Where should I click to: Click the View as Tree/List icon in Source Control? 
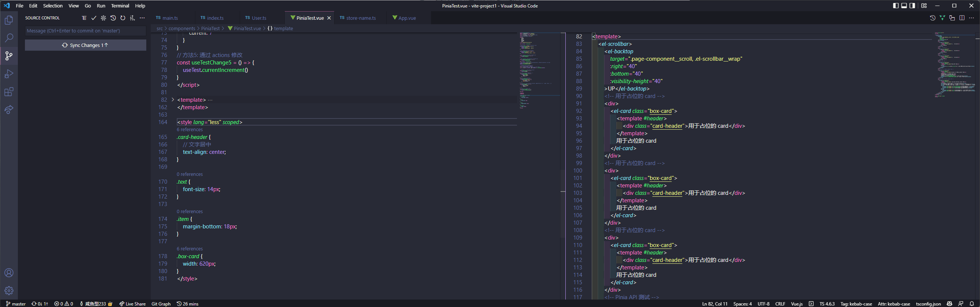84,18
